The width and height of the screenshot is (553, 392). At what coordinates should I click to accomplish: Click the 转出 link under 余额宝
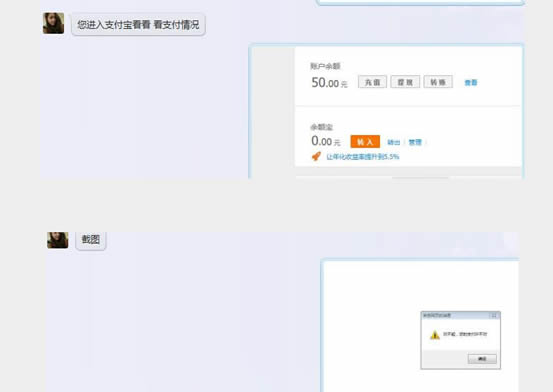[x=394, y=142]
